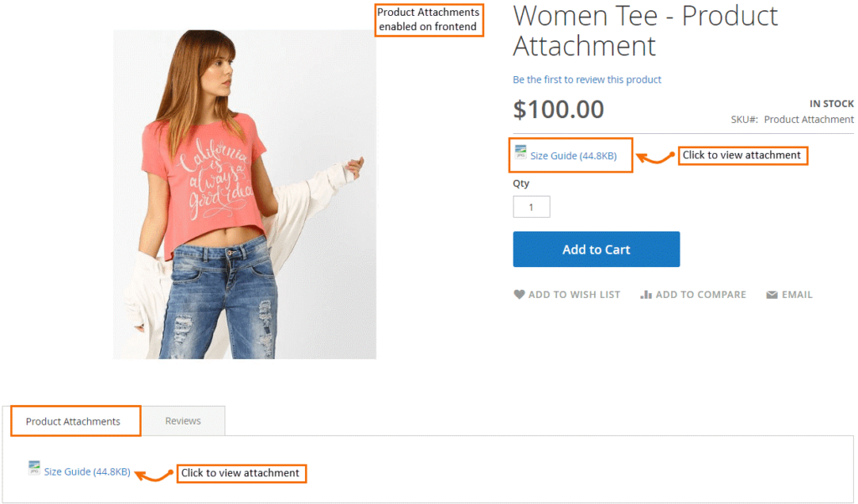Click "Be the first to review this product"
This screenshot has width=858, height=504.
(587, 79)
